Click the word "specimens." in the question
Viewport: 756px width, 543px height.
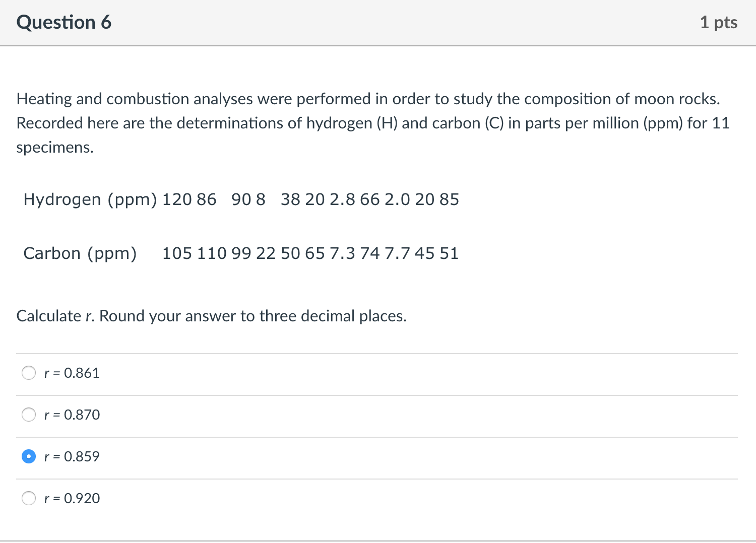coord(55,148)
